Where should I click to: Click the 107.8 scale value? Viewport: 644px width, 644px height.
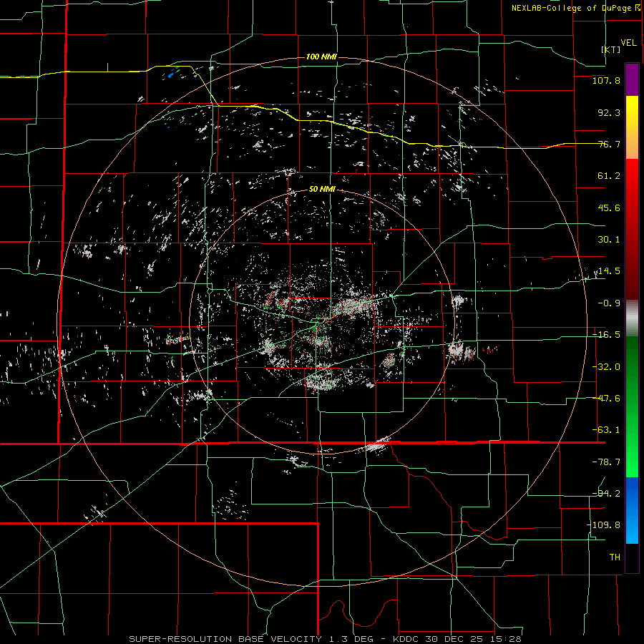tap(606, 80)
